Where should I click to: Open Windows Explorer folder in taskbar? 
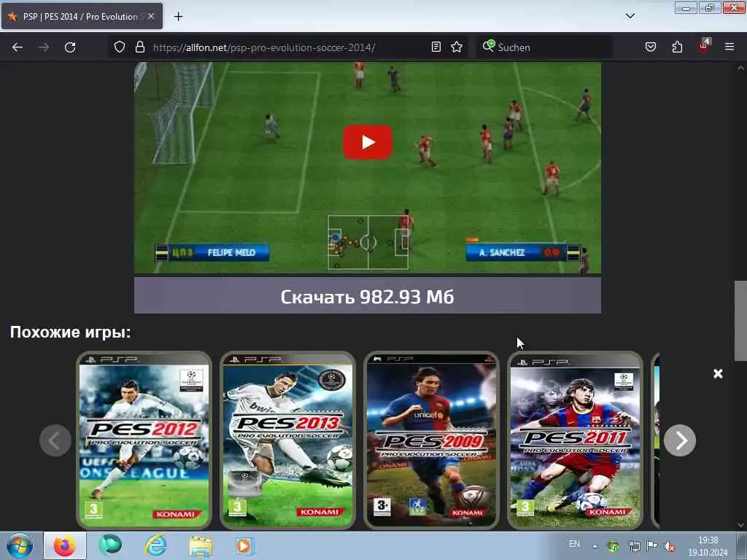(201, 546)
